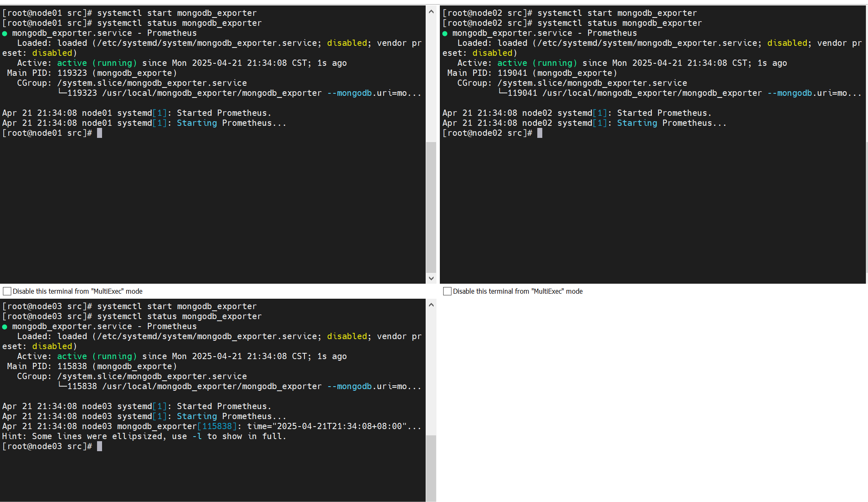
Task: Click MultiExec disable label text under node02
Action: (518, 291)
